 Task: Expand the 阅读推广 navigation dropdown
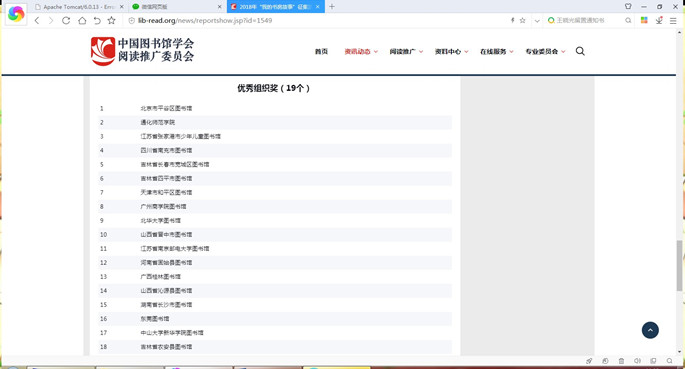coord(406,52)
